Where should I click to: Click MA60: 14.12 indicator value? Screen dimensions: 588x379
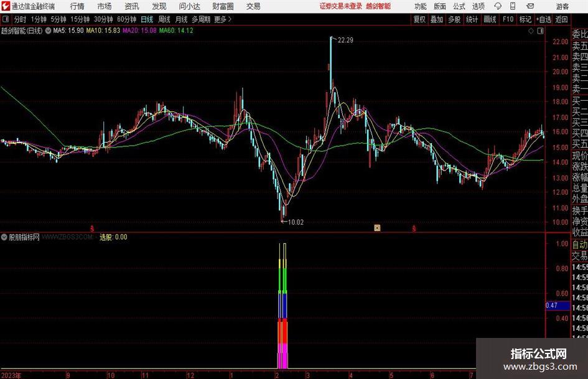[x=176, y=30]
